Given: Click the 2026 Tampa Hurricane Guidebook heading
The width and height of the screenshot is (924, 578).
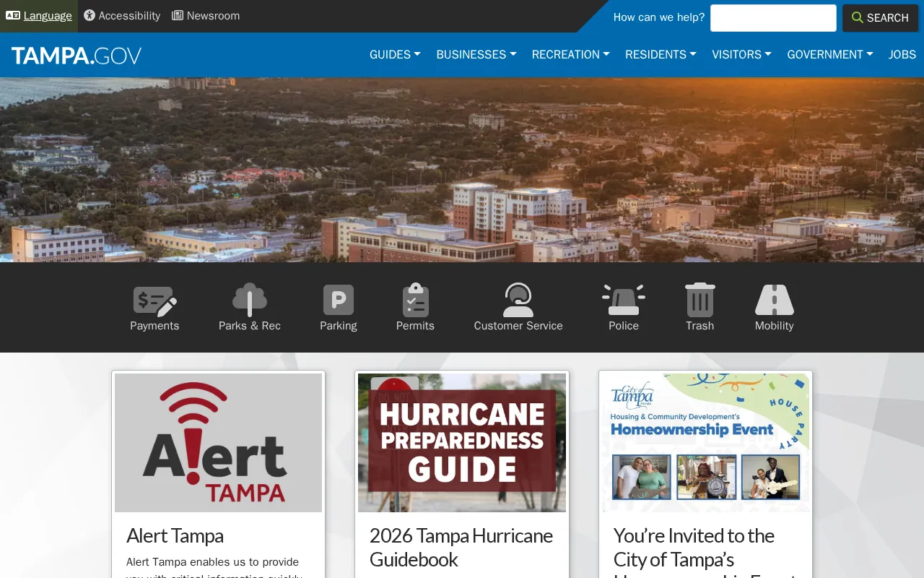Looking at the screenshot, I should click(461, 547).
